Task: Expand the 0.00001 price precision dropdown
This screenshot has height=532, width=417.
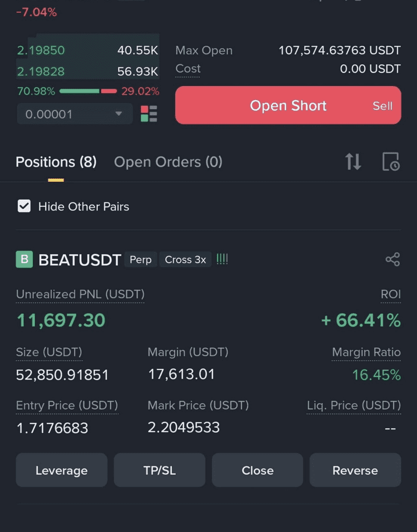Action: 75,114
